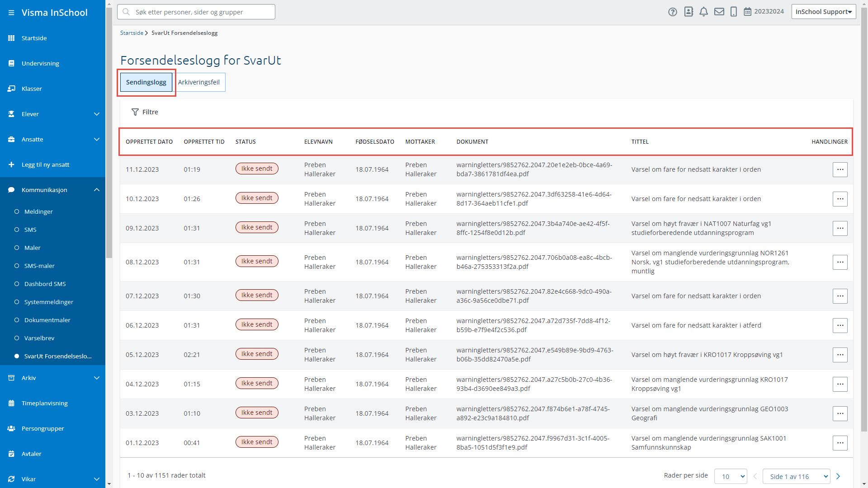Sort by STATUS column header
Viewport: 868px width, 488px height.
[245, 142]
